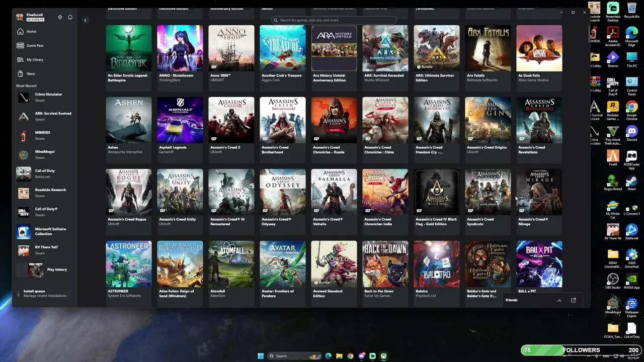
Task: Select BALL x PIT game tile
Action: pyautogui.click(x=539, y=267)
